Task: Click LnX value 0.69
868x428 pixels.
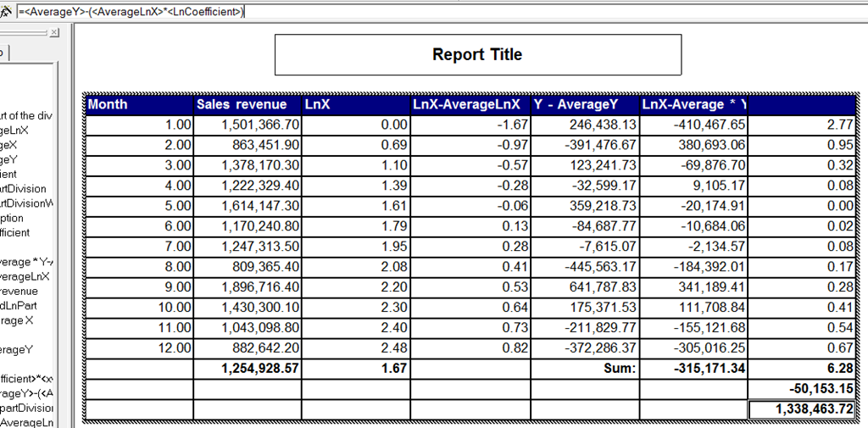Action: pyautogui.click(x=355, y=145)
